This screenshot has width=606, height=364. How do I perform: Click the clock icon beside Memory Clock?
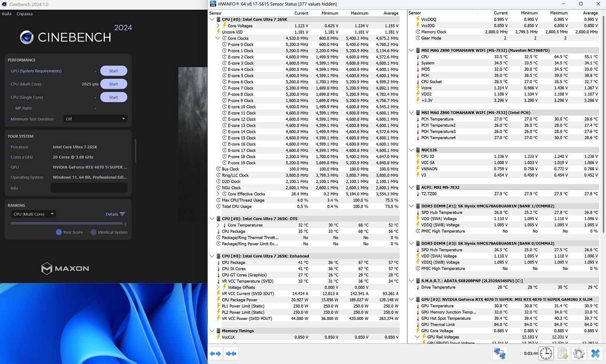click(418, 32)
